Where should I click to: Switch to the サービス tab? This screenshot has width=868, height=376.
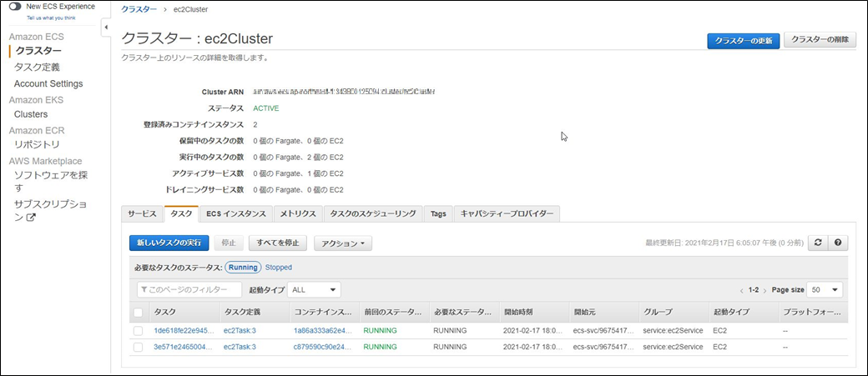point(142,214)
